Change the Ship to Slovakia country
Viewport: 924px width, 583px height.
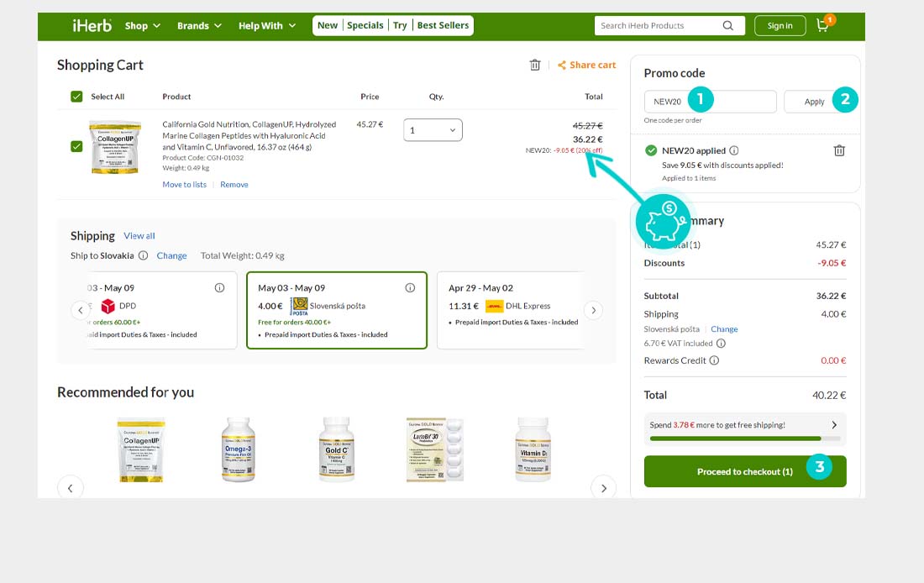tap(171, 255)
